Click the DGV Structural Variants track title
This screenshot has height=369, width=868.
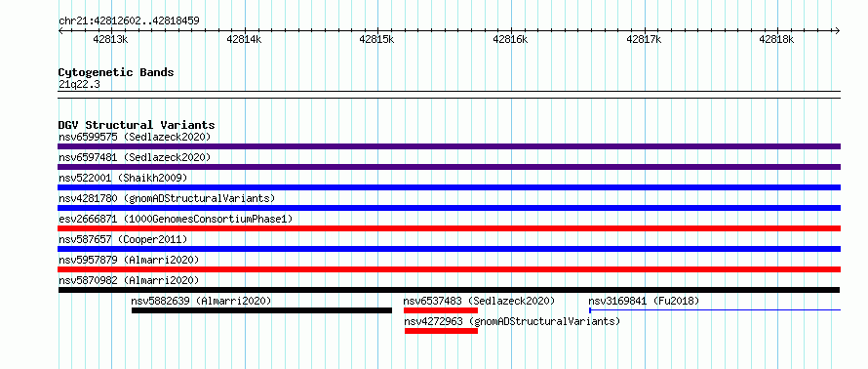point(137,125)
